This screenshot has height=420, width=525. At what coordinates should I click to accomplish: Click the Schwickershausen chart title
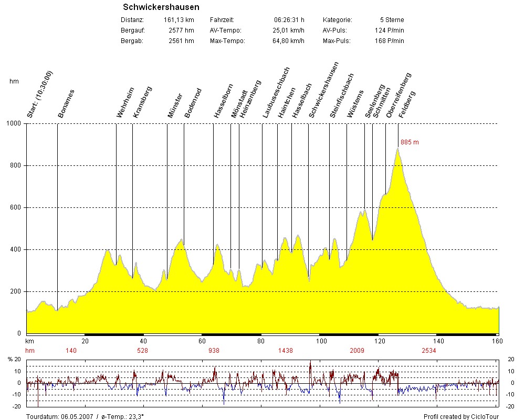[161, 7]
